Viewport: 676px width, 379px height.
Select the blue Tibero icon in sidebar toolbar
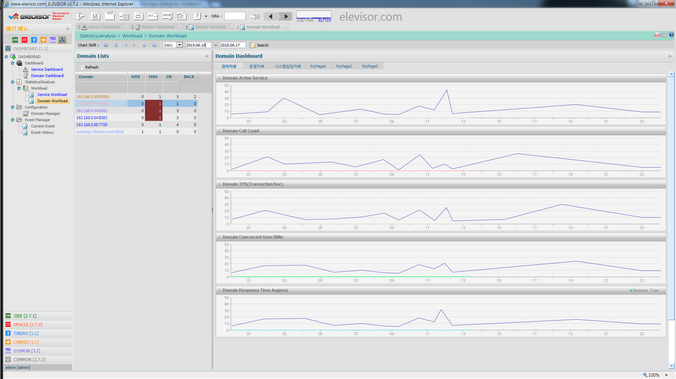[x=34, y=40]
